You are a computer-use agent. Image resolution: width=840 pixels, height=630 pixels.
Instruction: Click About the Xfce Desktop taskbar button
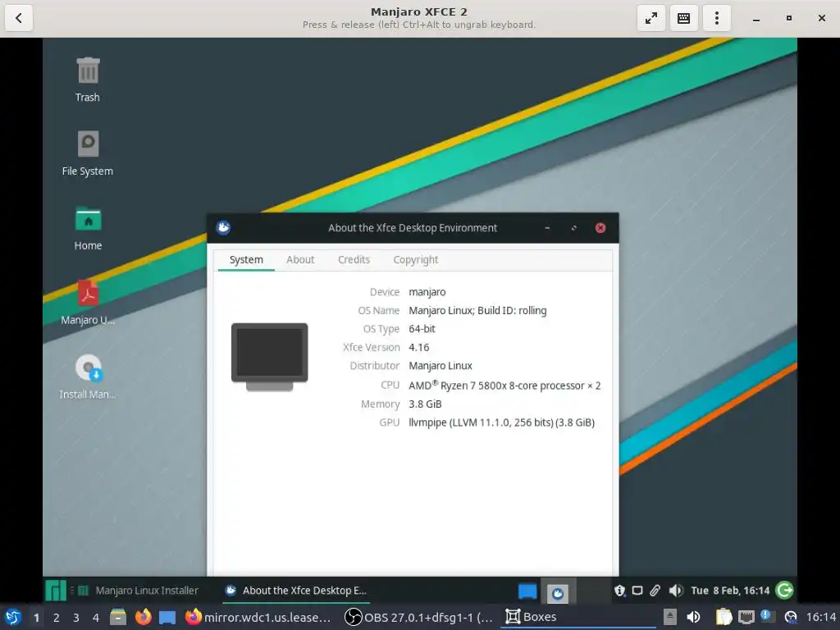click(295, 591)
